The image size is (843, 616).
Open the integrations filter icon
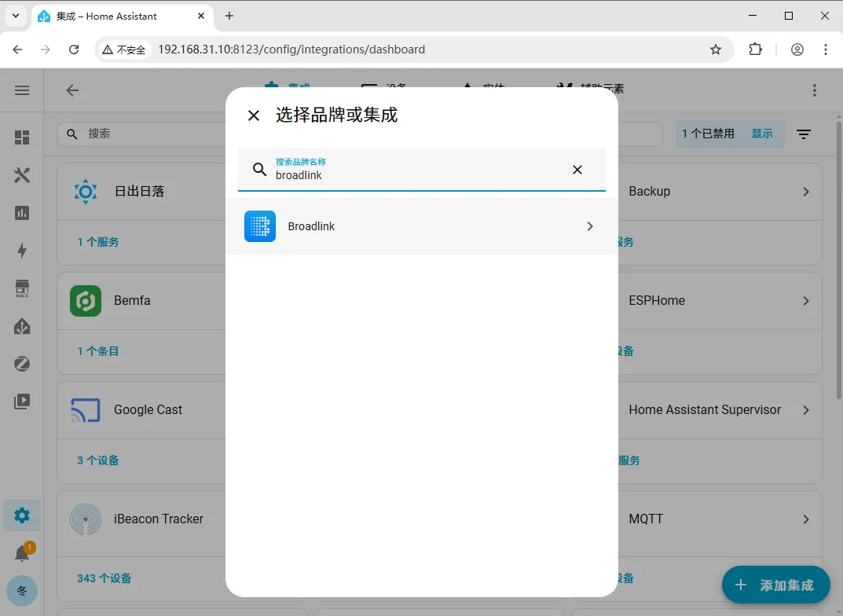[804, 134]
